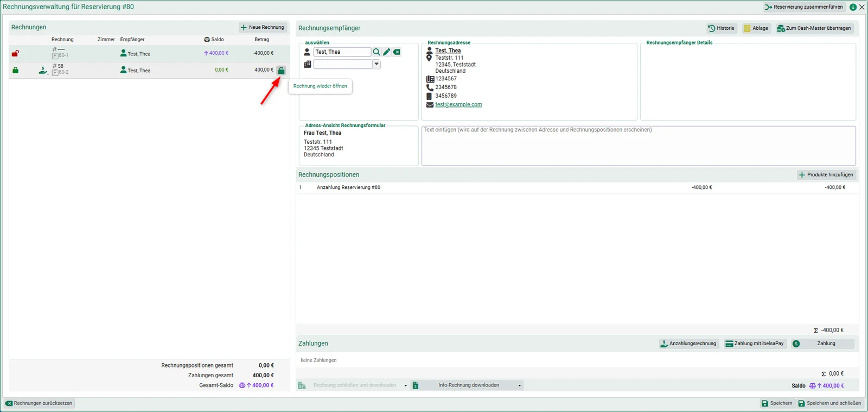Click the Betrag column header
Image resolution: width=868 pixels, height=412 pixels.
261,40
